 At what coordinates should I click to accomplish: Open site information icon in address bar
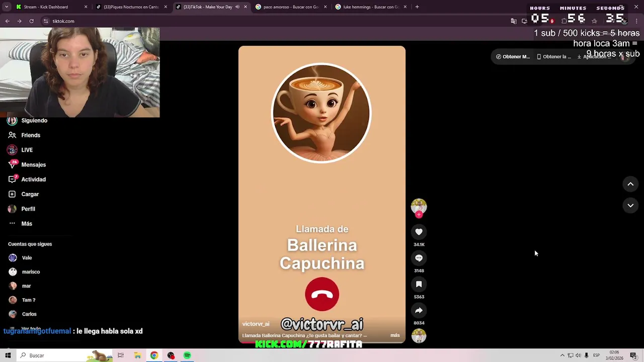[46, 21]
